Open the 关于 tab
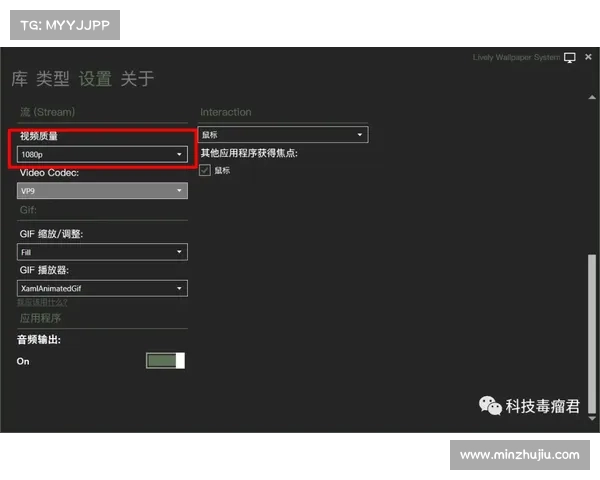This screenshot has height=480, width=600. (137, 79)
